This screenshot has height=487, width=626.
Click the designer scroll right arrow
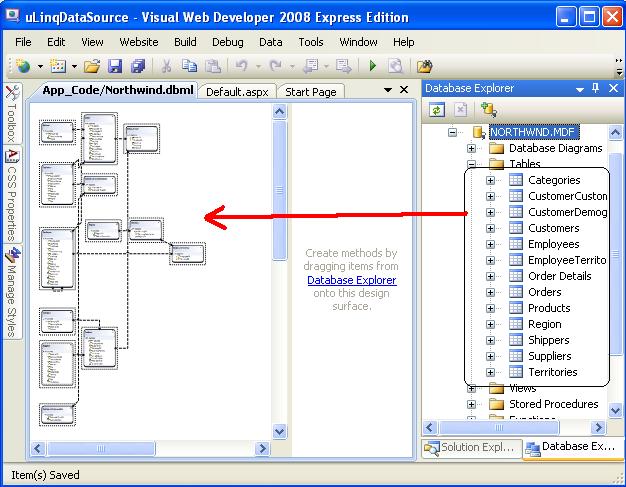(262, 448)
